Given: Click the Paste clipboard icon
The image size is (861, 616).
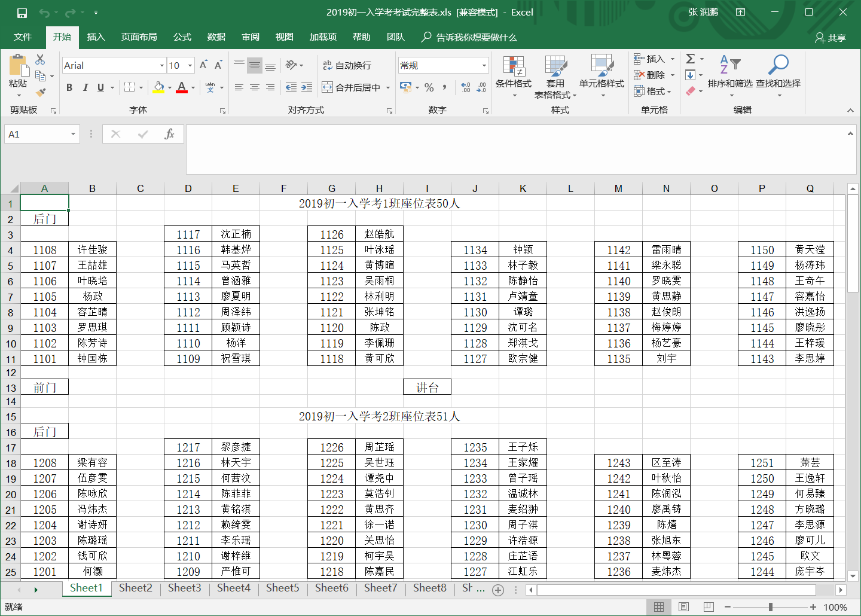Looking at the screenshot, I should coord(19,66).
